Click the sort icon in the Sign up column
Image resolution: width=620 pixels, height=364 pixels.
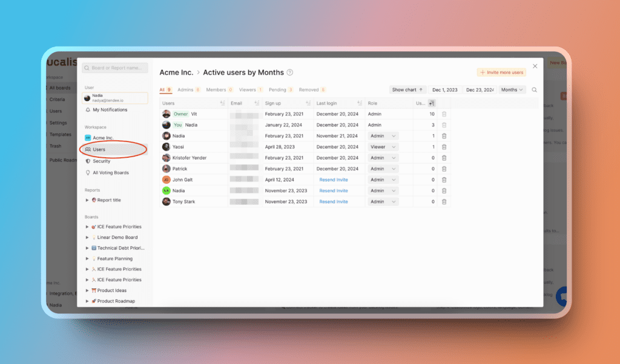308,103
